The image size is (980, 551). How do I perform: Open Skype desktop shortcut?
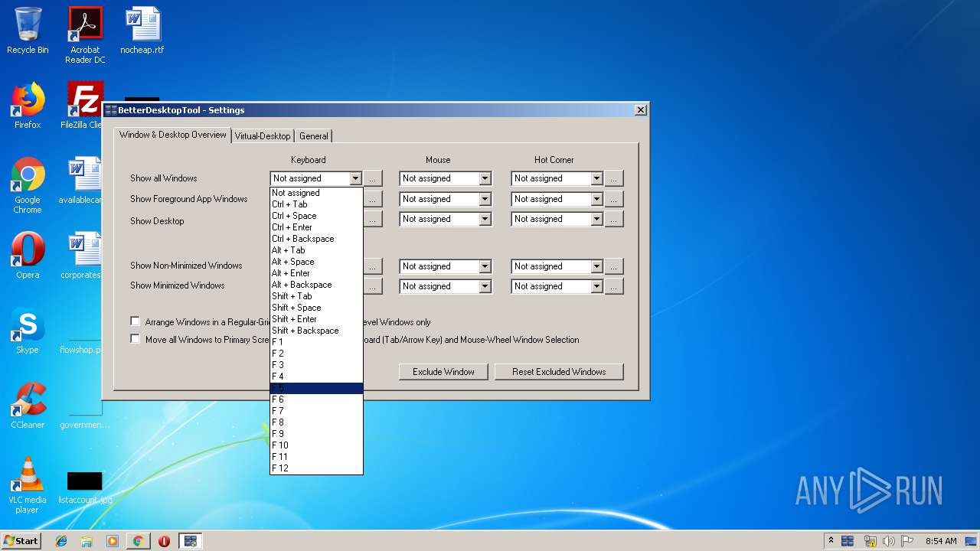pyautogui.click(x=28, y=331)
